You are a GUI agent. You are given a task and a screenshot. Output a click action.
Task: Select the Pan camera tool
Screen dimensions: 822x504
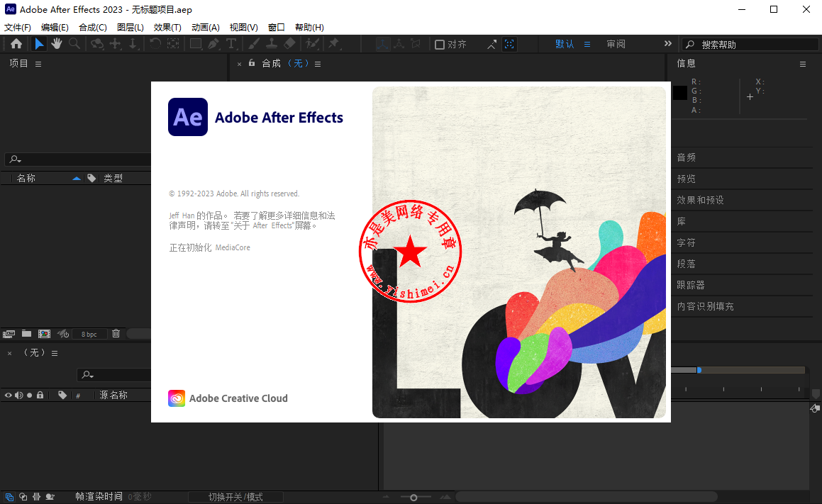click(116, 44)
